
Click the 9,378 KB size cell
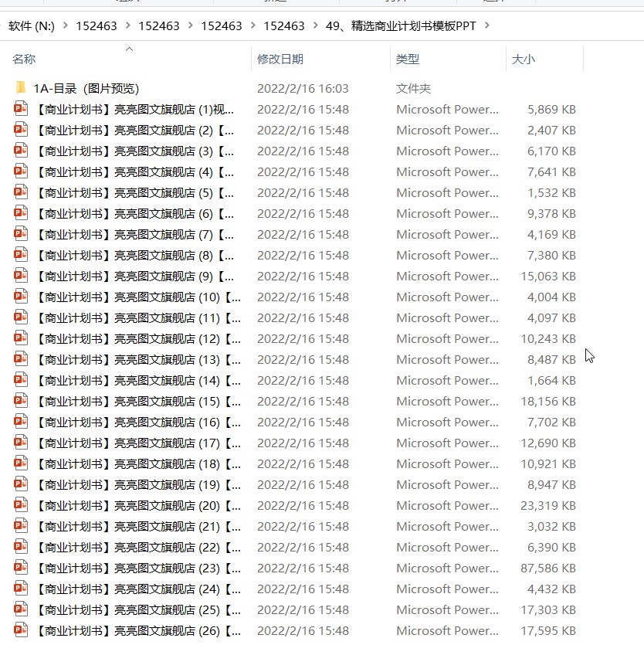(x=551, y=213)
